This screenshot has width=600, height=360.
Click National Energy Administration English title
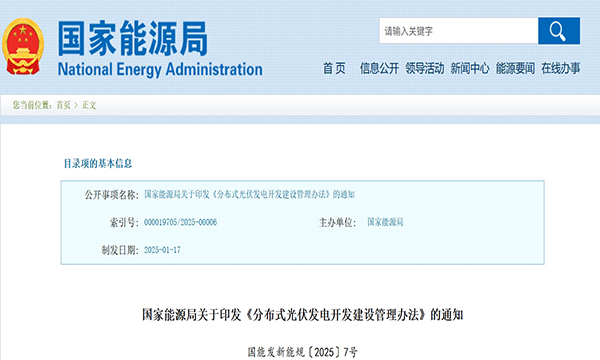(160, 70)
